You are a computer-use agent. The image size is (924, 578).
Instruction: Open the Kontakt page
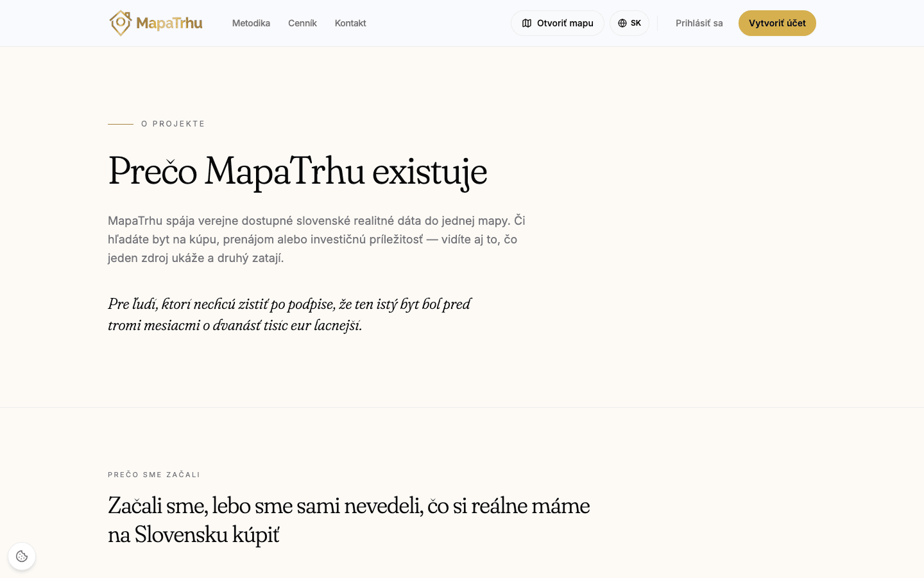(350, 23)
